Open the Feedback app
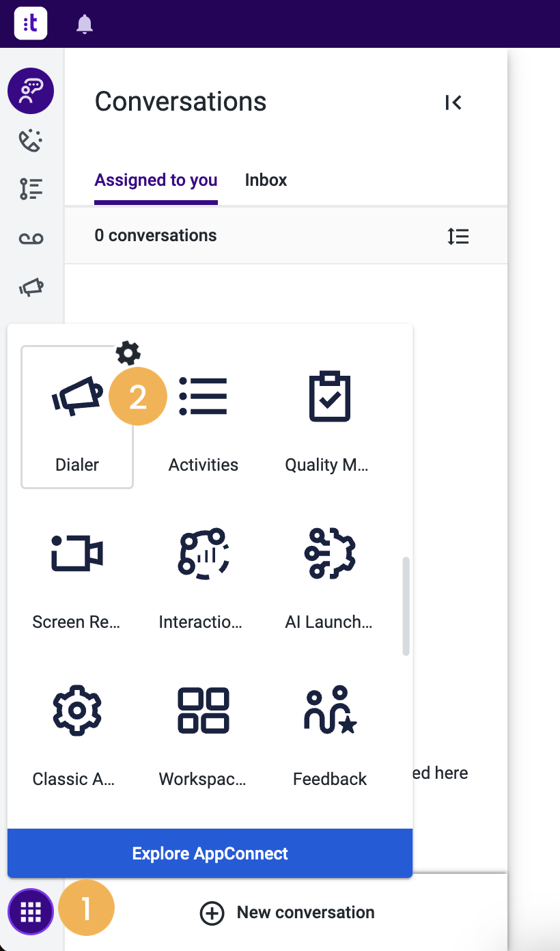Screen dimensions: 560x951 [x=329, y=731]
